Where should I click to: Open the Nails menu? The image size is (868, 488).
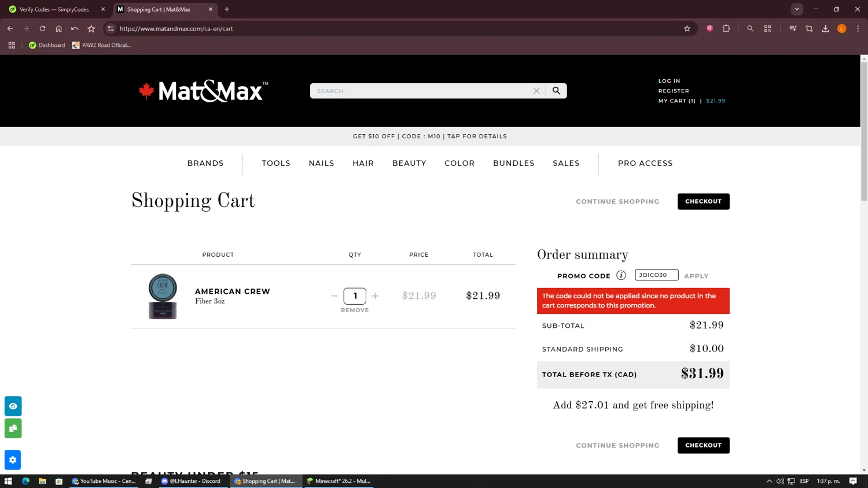(x=321, y=164)
